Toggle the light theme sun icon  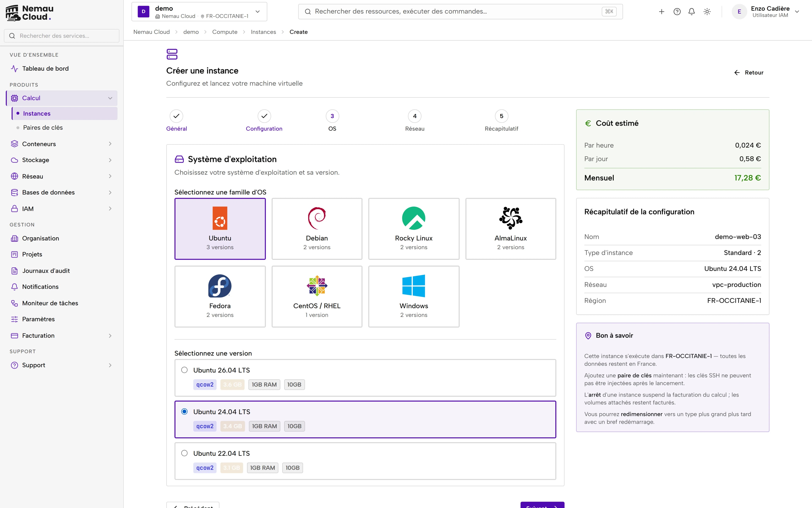(x=707, y=12)
